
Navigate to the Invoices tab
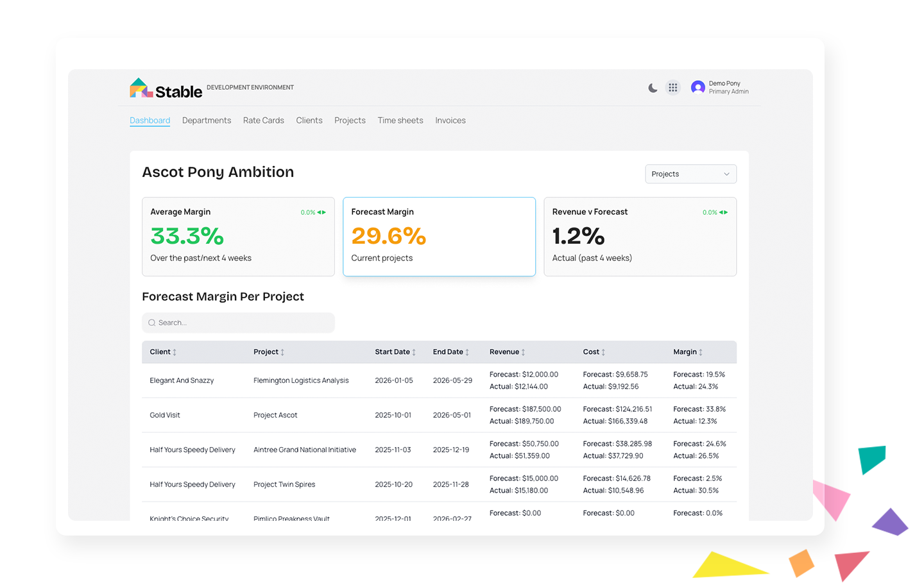(450, 121)
